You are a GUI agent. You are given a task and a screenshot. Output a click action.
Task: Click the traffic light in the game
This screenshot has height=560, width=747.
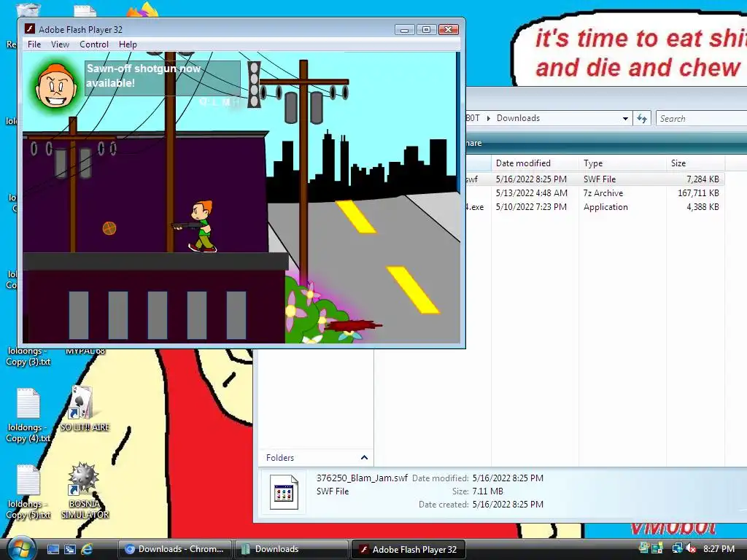254,85
